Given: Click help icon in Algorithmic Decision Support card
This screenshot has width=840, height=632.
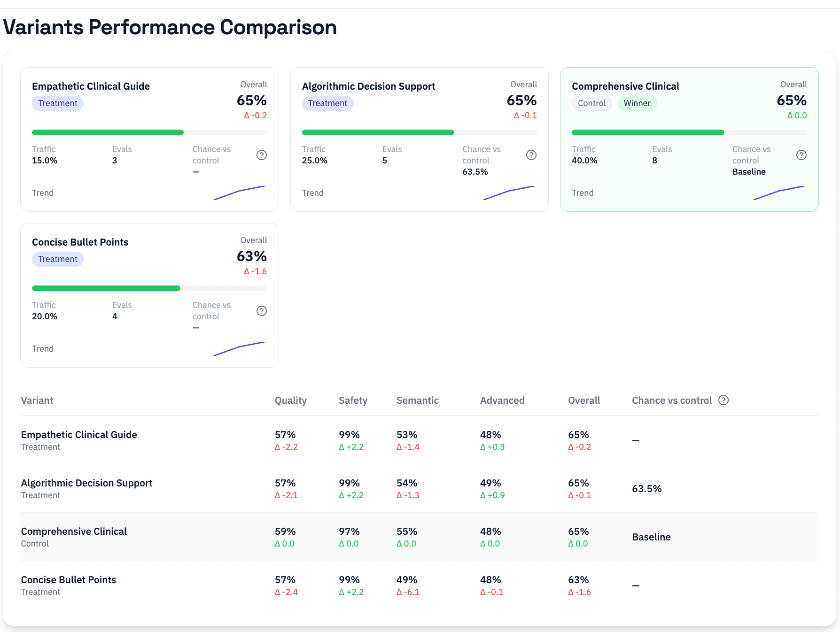Looking at the screenshot, I should coord(531,155).
